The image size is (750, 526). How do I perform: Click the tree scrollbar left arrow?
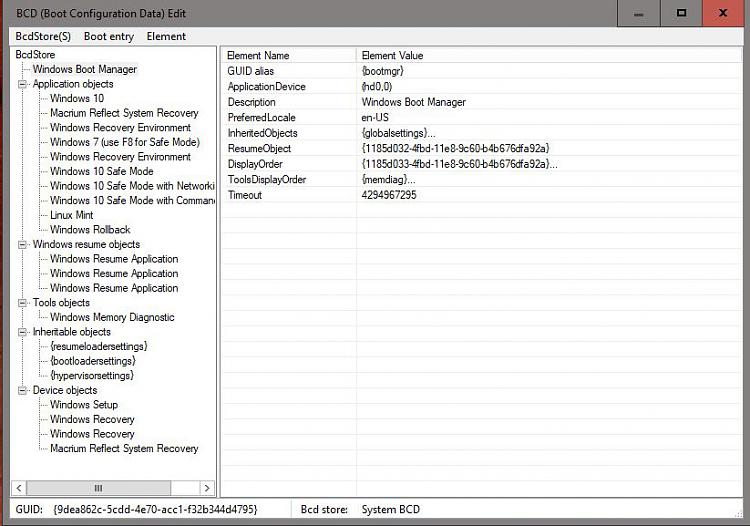tap(19, 488)
